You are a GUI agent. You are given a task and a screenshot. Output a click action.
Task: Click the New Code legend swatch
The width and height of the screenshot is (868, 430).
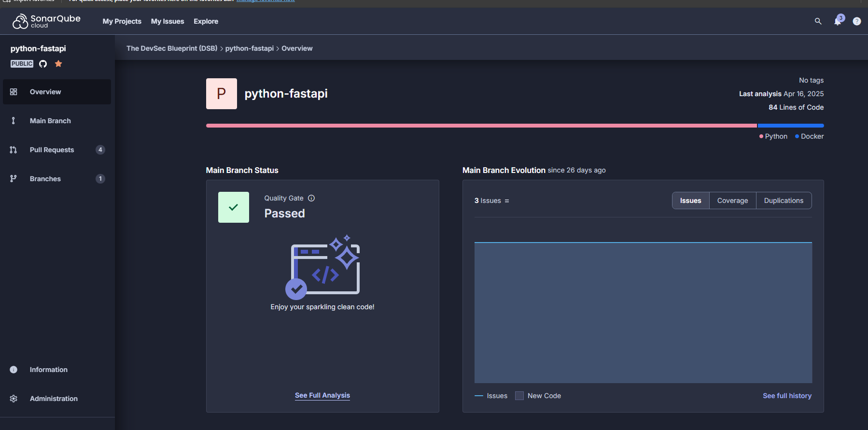(519, 396)
